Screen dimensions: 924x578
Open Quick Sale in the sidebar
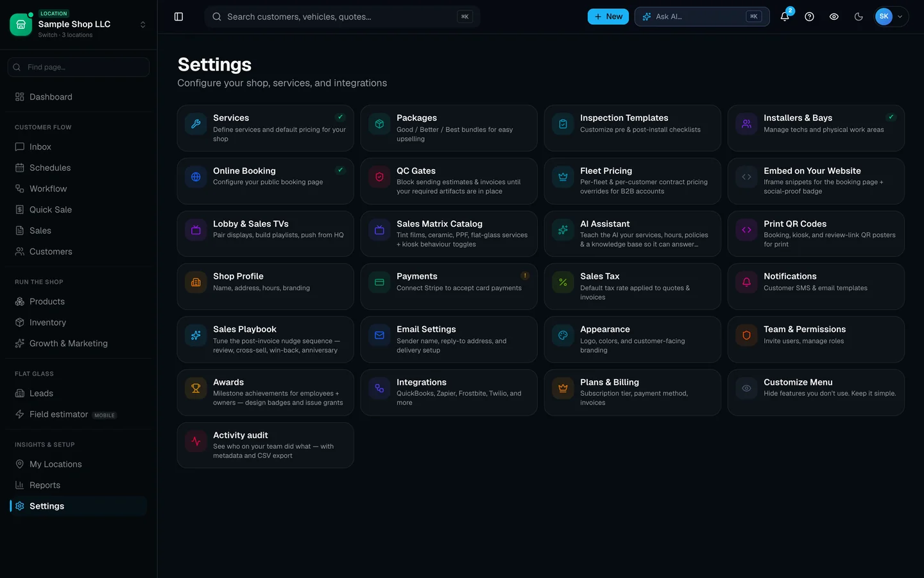[x=78, y=209]
